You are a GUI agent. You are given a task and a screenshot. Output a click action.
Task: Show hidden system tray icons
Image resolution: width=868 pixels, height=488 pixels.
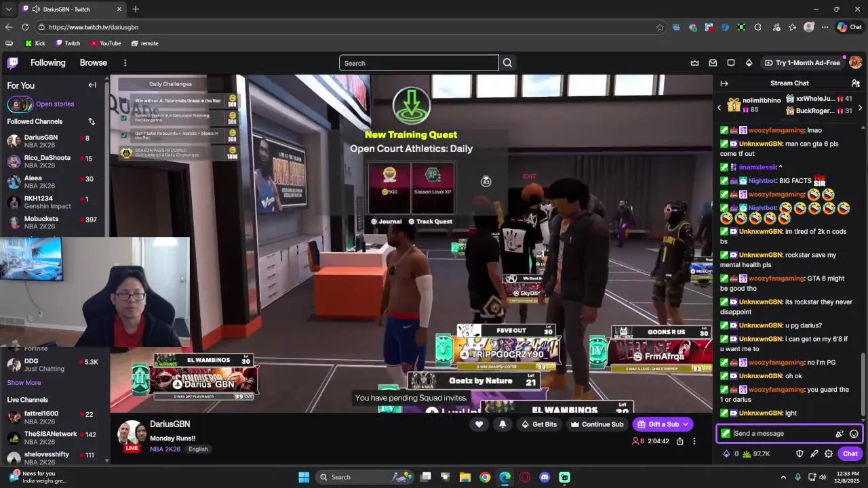tap(783, 477)
